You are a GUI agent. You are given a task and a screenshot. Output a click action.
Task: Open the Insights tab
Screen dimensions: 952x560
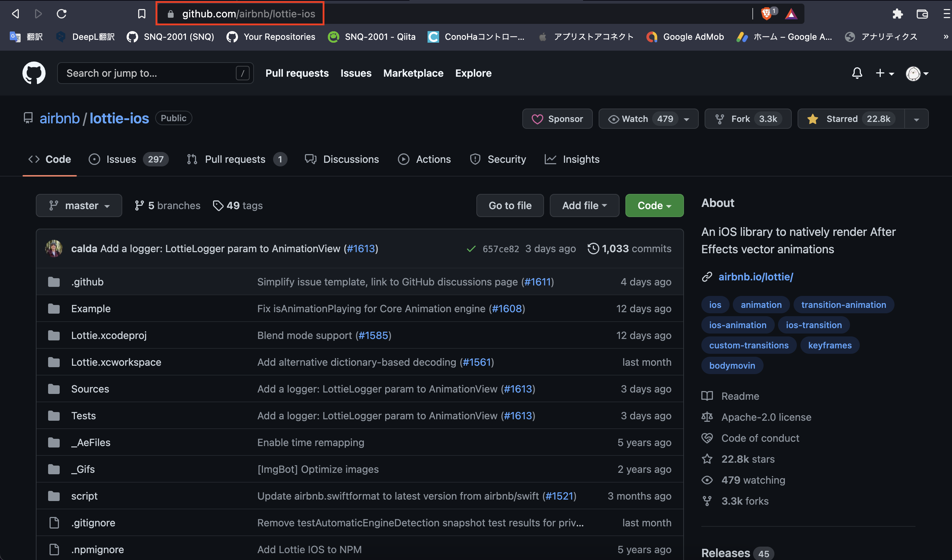(x=572, y=159)
